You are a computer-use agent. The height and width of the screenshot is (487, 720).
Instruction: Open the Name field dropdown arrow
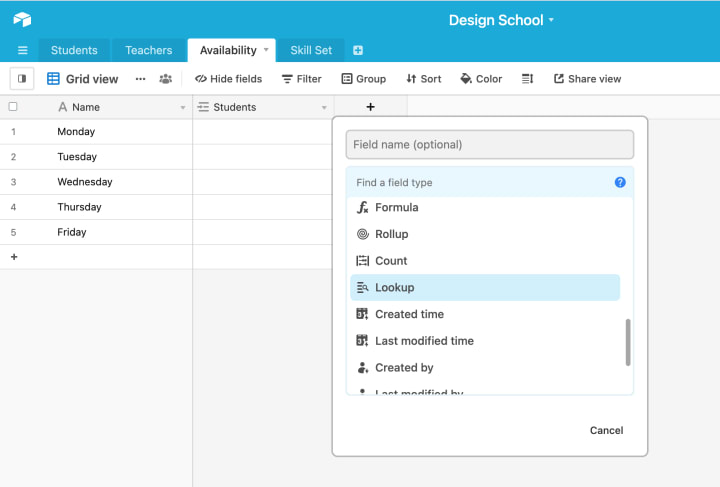[182, 108]
